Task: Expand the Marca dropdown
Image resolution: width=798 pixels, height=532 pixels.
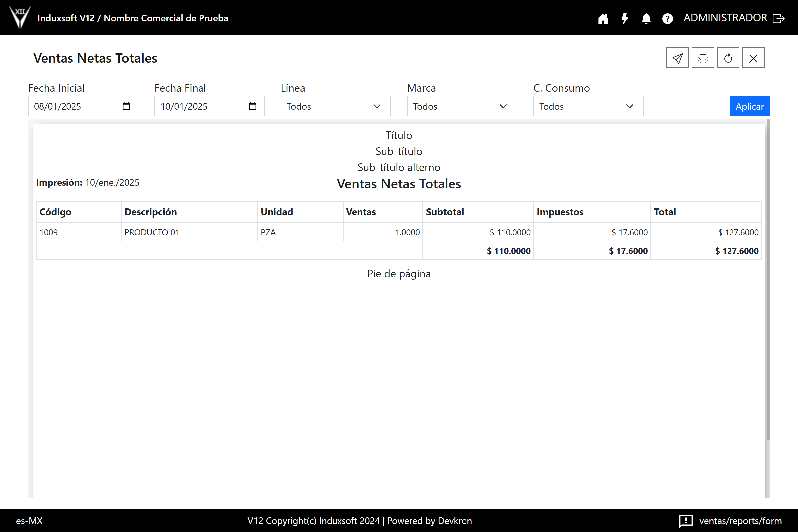Action: (x=462, y=106)
